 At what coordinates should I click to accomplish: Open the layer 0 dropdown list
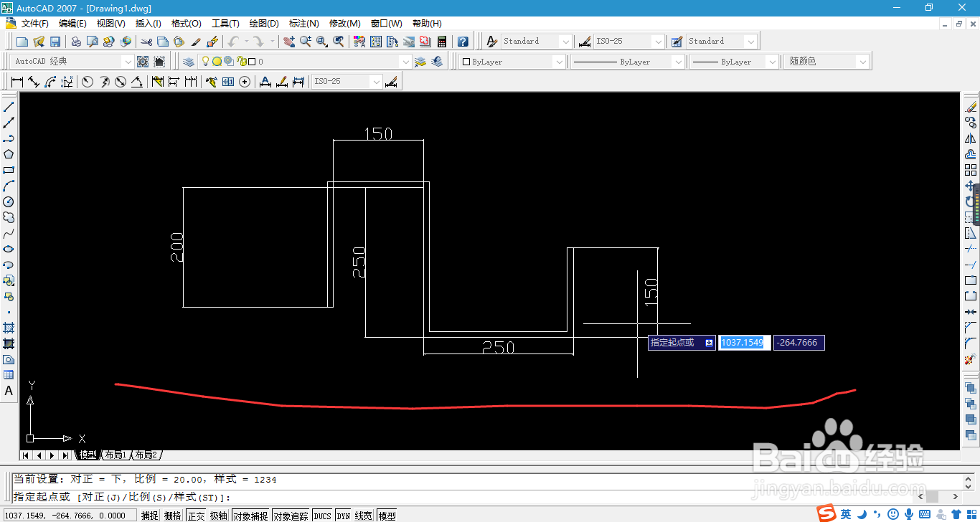pos(405,62)
